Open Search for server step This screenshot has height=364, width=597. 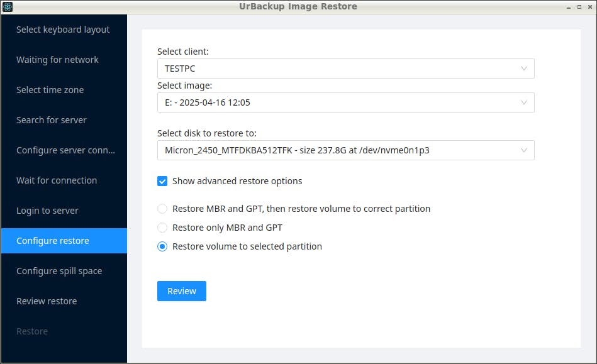[x=52, y=120]
